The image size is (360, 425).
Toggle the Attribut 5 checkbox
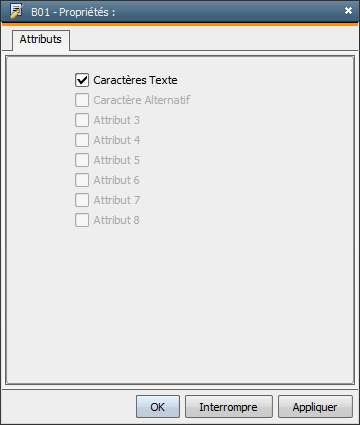pos(82,160)
